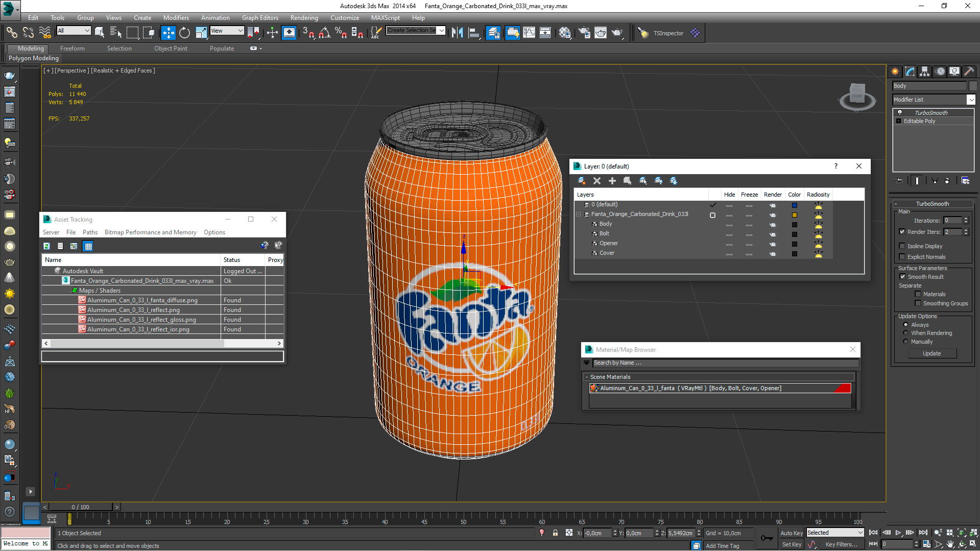Click Play Animation button
Viewport: 980px width, 551px height.
[x=898, y=533]
